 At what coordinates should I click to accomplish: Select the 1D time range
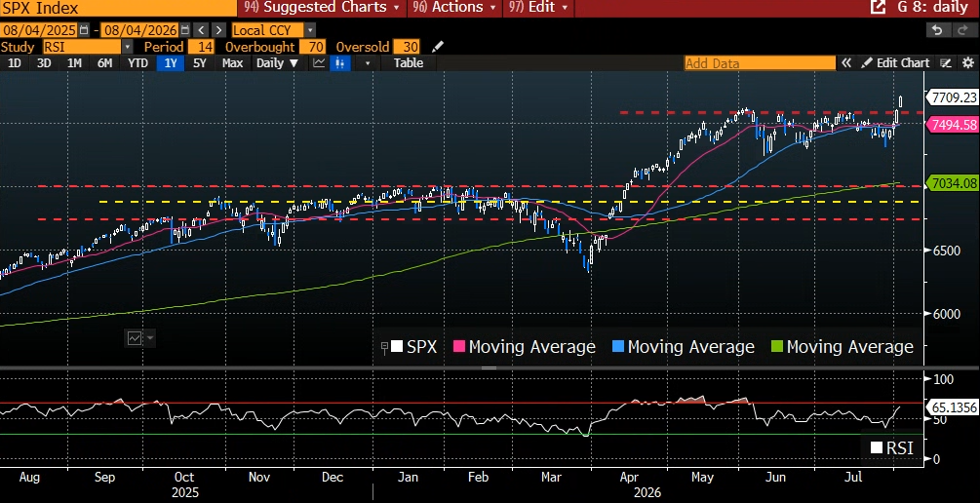tap(14, 63)
